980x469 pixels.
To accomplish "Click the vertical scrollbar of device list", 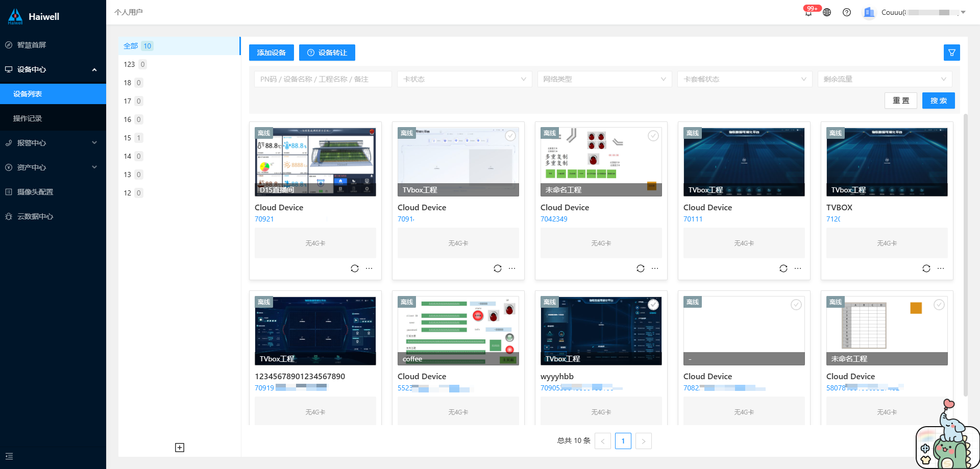I will coord(965,255).
